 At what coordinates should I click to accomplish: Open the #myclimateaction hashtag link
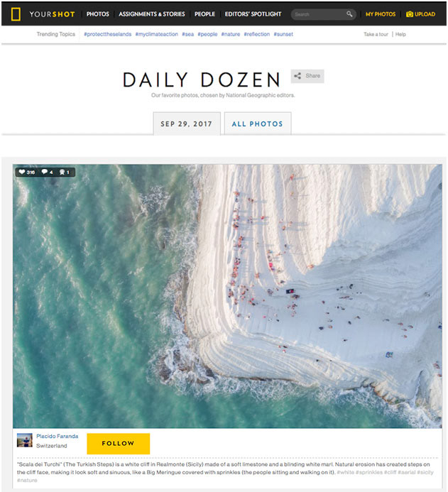point(156,34)
